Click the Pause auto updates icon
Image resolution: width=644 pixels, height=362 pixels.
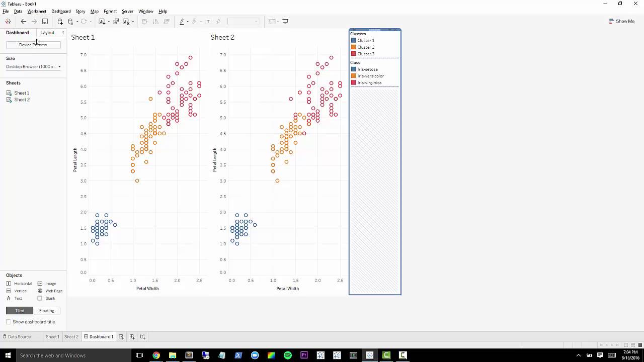click(x=71, y=21)
